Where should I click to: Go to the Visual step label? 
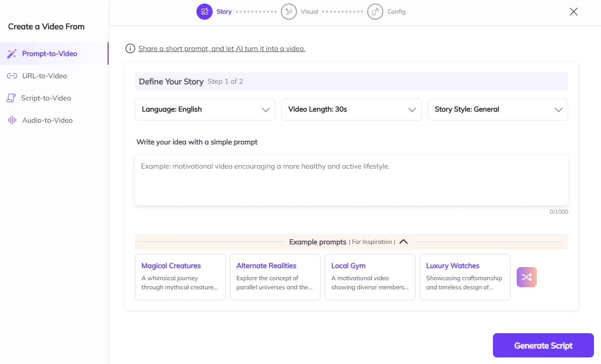[x=309, y=12]
